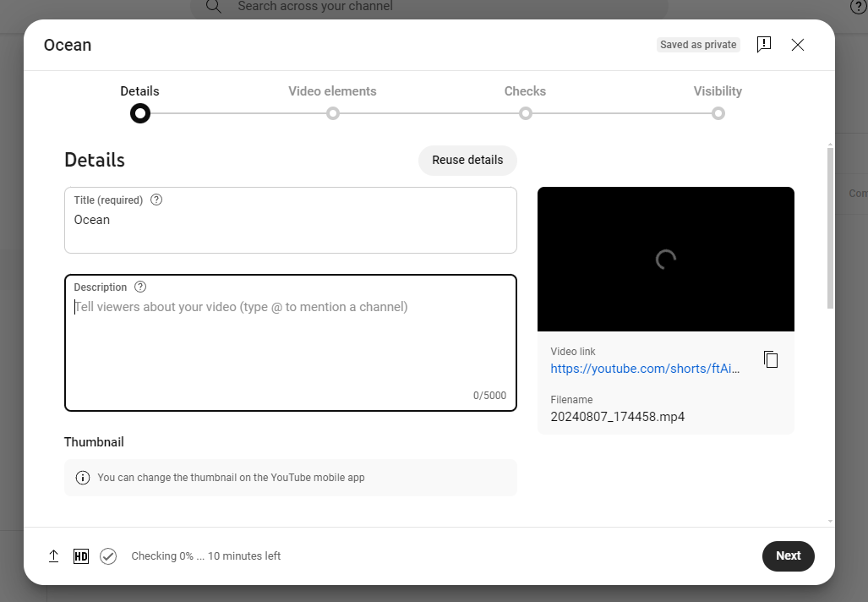Click the Search across your channel box
Viewport: 868px width, 602px height.
click(x=429, y=7)
